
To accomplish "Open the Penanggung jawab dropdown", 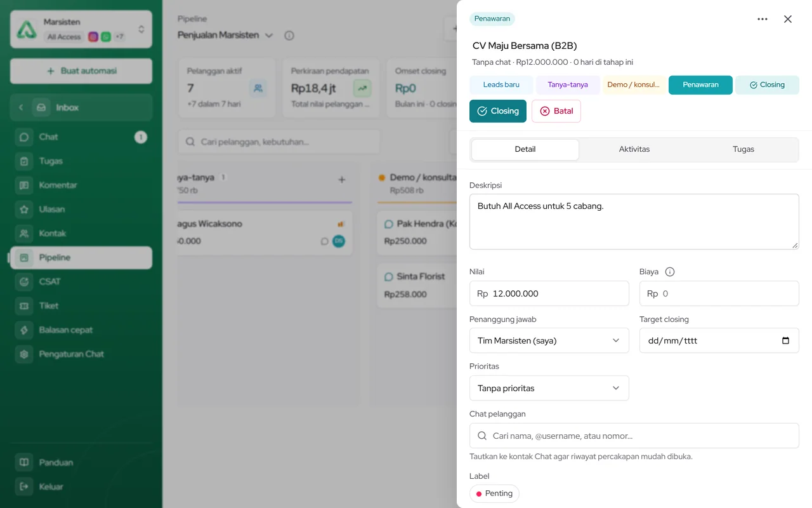I will pos(549,340).
